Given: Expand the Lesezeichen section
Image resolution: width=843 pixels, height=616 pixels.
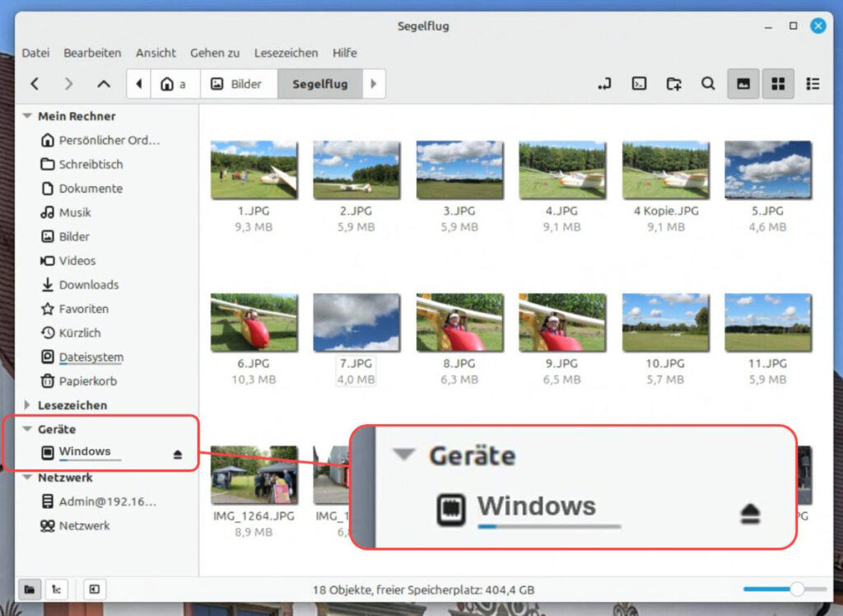Looking at the screenshot, I should 27,405.
